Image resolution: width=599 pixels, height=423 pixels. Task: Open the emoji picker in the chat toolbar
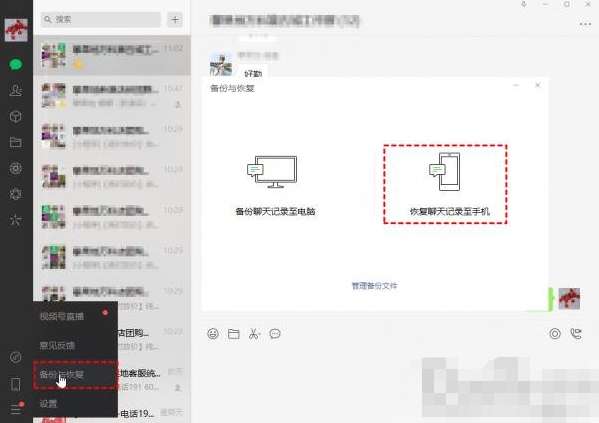tap(213, 334)
